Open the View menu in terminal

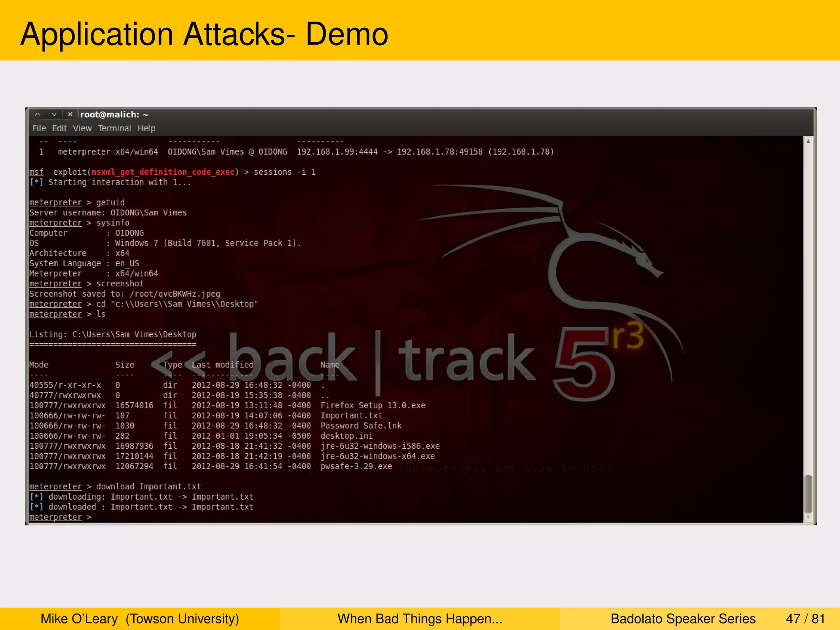tap(82, 128)
